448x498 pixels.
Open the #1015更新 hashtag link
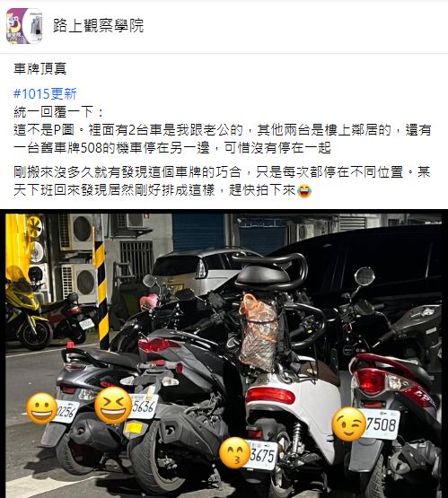click(45, 93)
